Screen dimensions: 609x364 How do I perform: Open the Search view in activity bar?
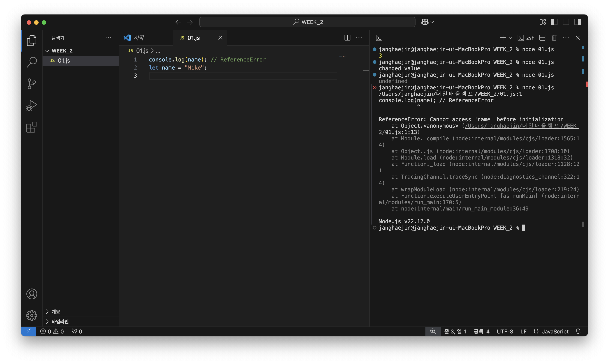pyautogui.click(x=32, y=62)
